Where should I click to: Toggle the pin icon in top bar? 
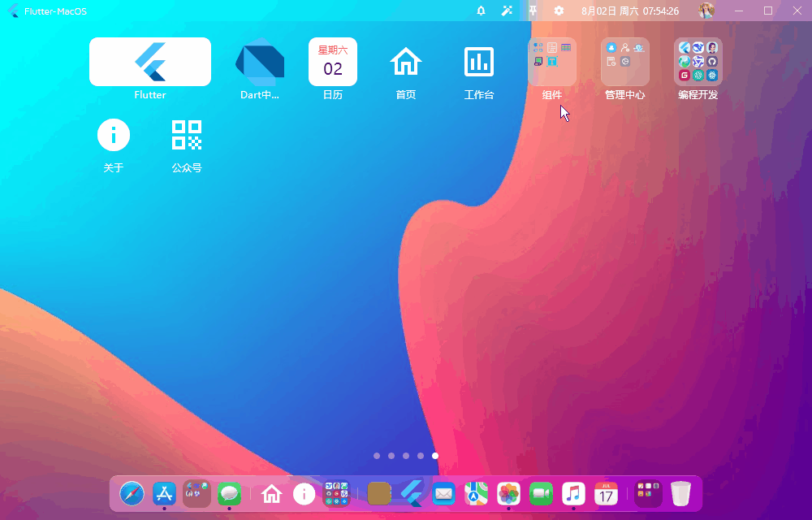(533, 11)
